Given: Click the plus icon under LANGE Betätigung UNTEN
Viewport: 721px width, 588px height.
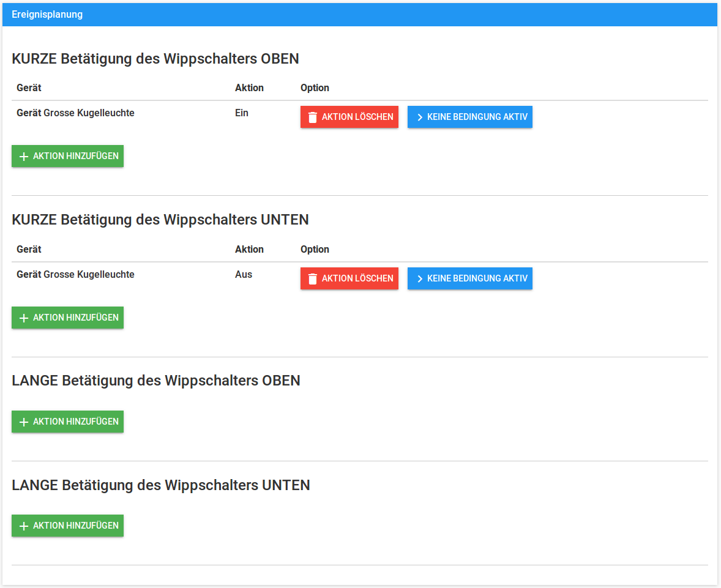Looking at the screenshot, I should tap(24, 526).
